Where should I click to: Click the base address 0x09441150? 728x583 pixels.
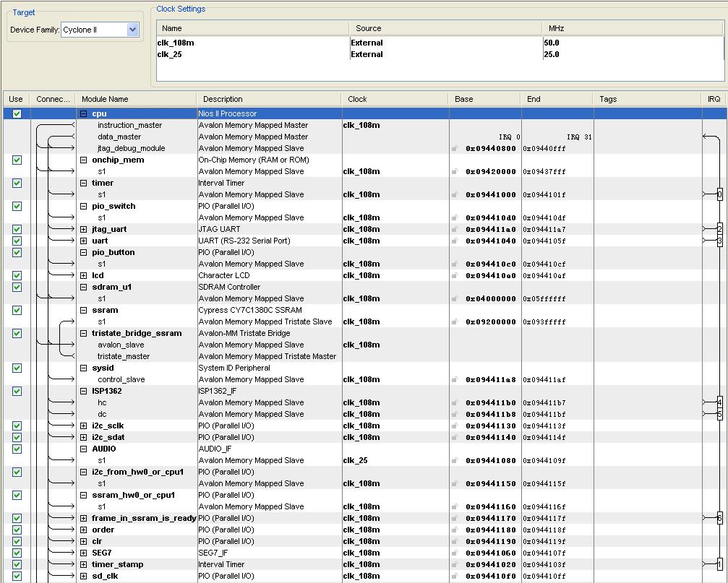[x=491, y=484]
